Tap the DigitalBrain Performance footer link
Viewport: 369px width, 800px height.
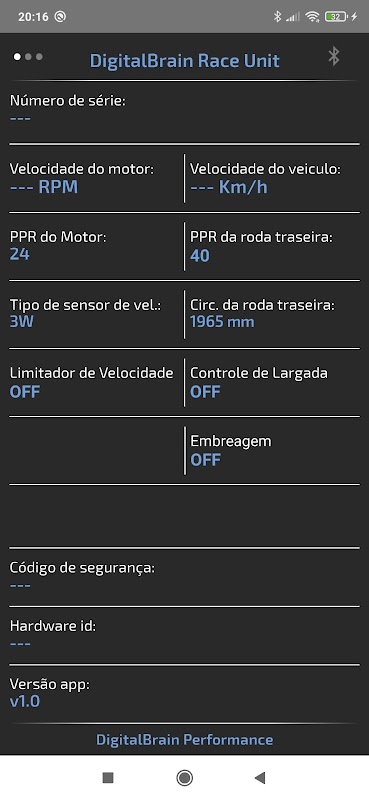tap(184, 739)
